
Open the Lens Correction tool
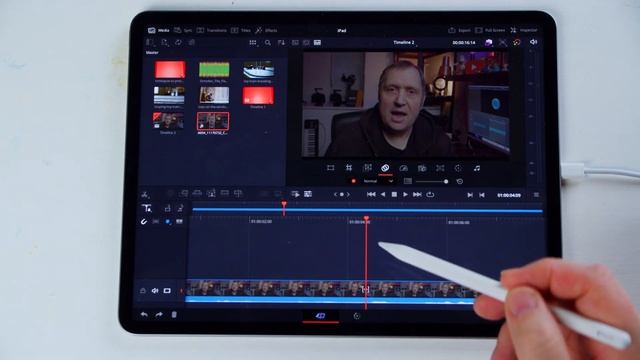(440, 168)
